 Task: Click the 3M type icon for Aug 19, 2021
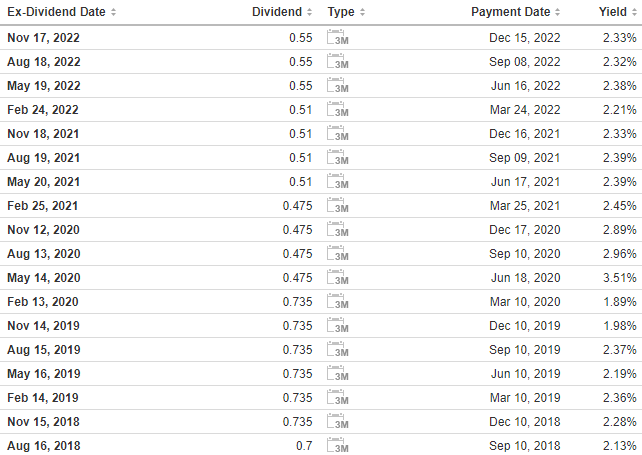click(x=338, y=157)
